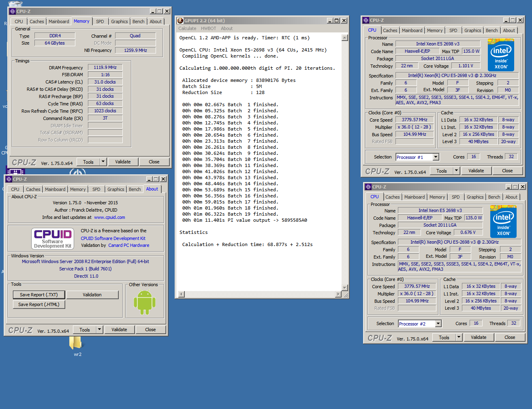This screenshot has width=532, height=409.
Task: Click the Android robot icon under Other Versions
Action: pos(145,302)
